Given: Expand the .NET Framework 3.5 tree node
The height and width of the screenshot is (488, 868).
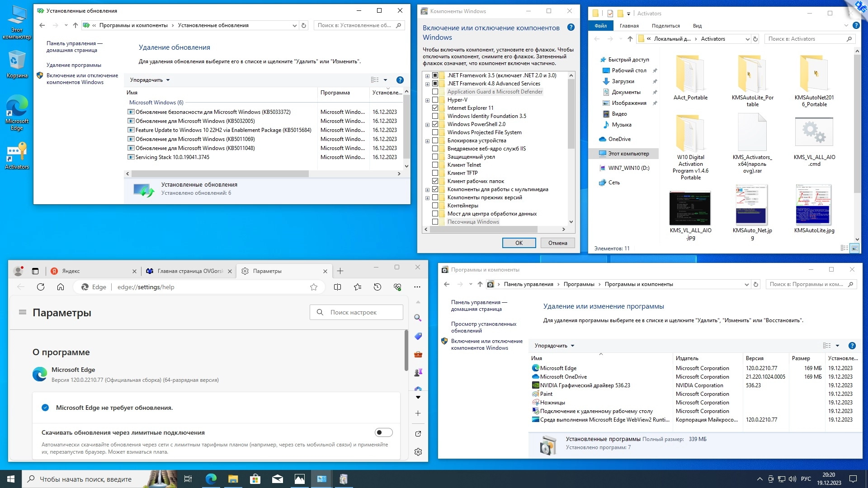Looking at the screenshot, I should (427, 75).
